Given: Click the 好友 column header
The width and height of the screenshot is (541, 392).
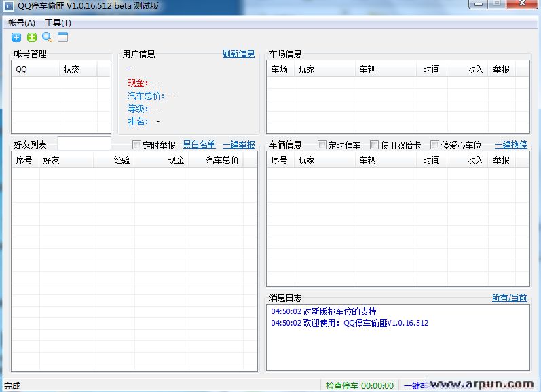Looking at the screenshot, I should click(x=67, y=160).
